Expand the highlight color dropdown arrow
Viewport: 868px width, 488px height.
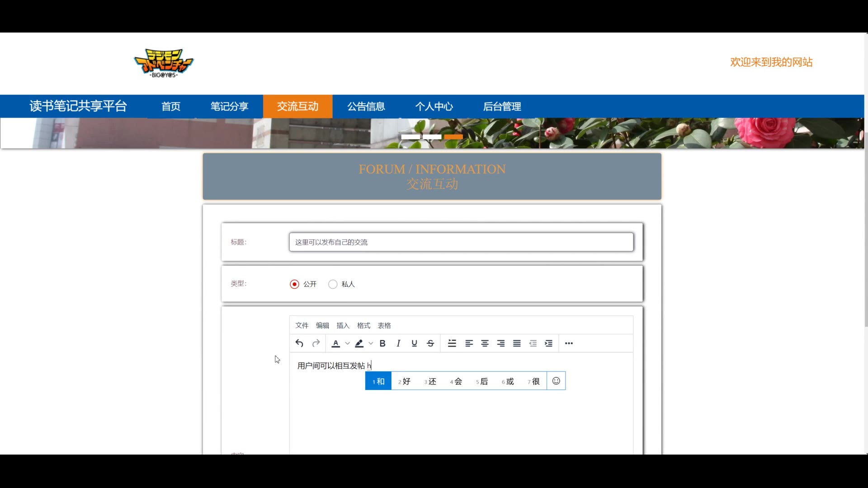click(371, 343)
